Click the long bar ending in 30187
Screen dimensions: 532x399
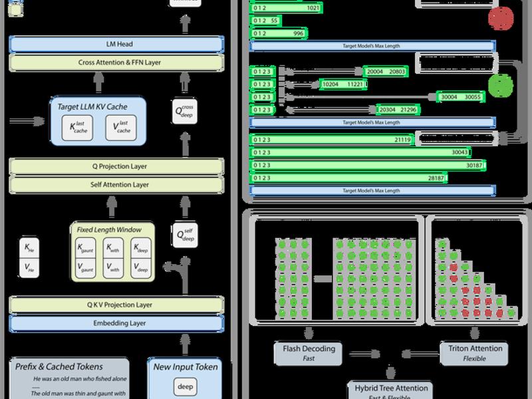tap(368, 165)
